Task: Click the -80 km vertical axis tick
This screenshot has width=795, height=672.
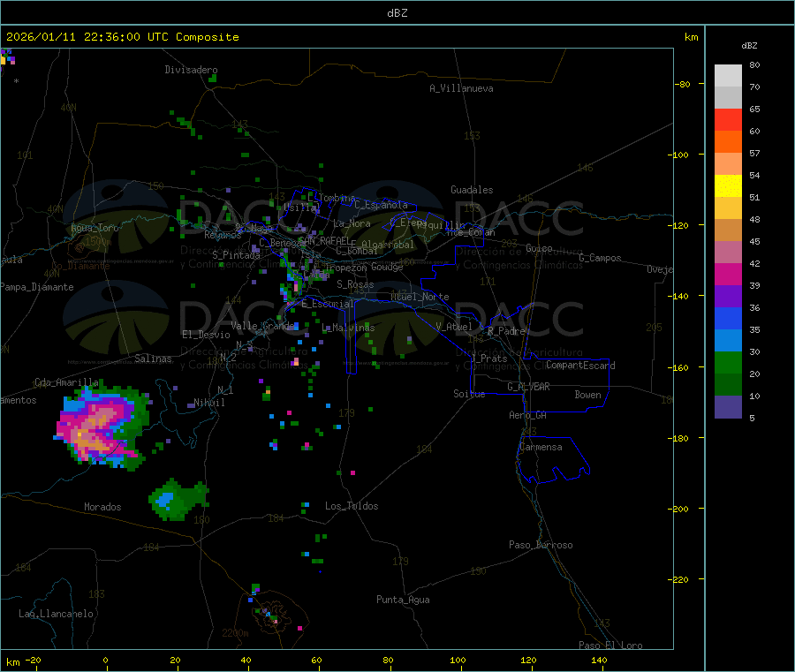Action: [685, 84]
